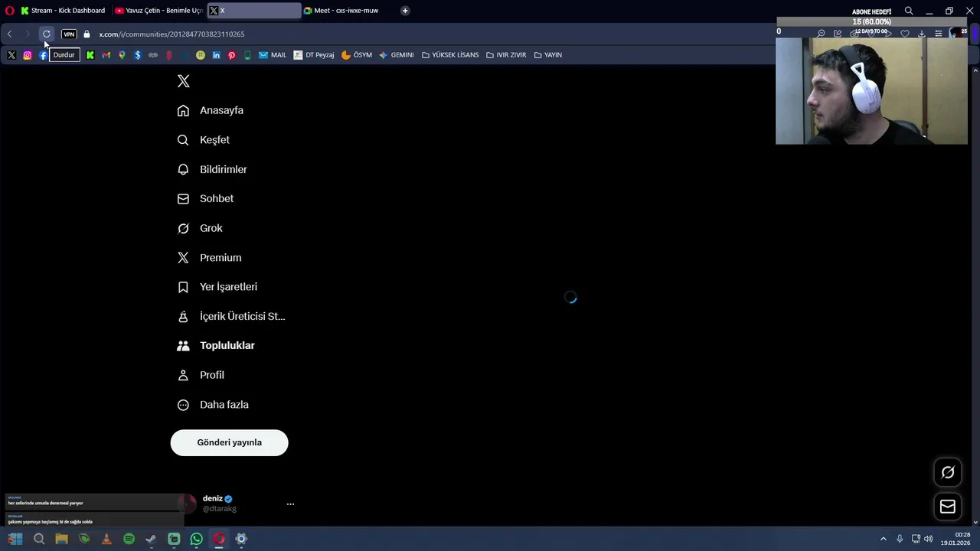Open the floating Grok button
980x551 pixels.
(x=948, y=472)
